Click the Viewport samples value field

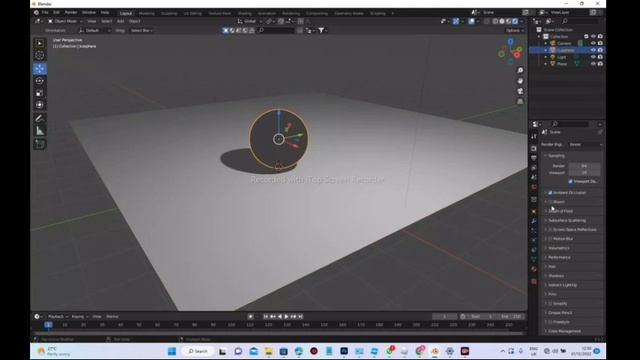coord(584,173)
